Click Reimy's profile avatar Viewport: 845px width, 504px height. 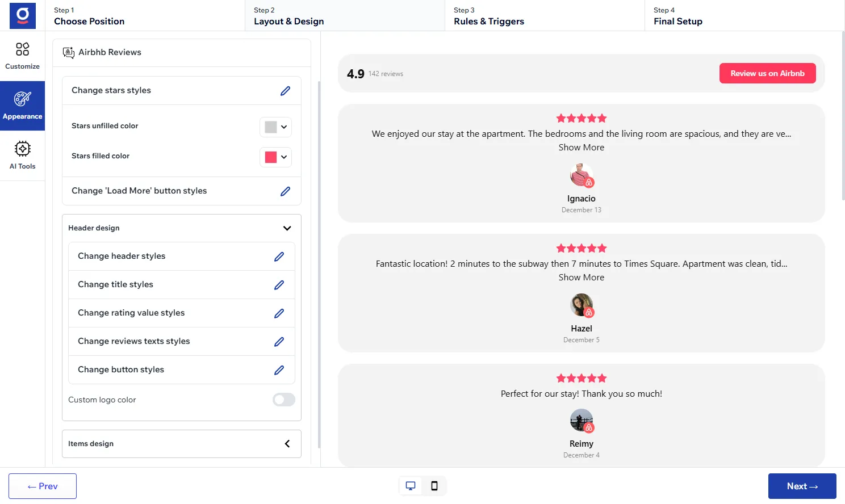pyautogui.click(x=582, y=421)
